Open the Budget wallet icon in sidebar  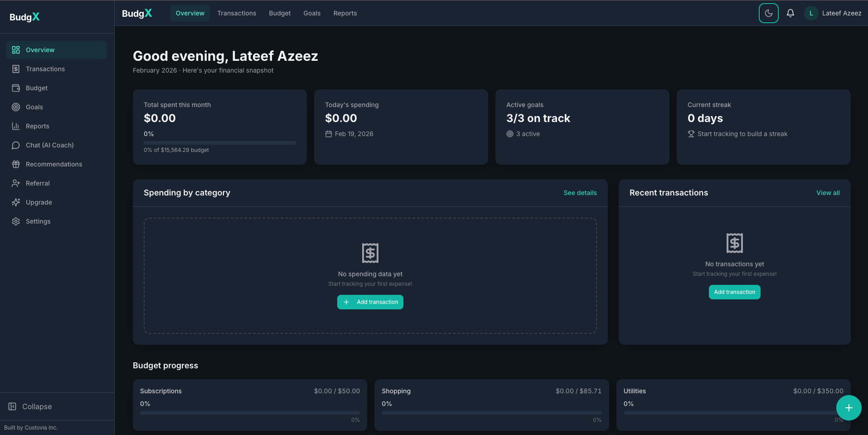(15, 88)
